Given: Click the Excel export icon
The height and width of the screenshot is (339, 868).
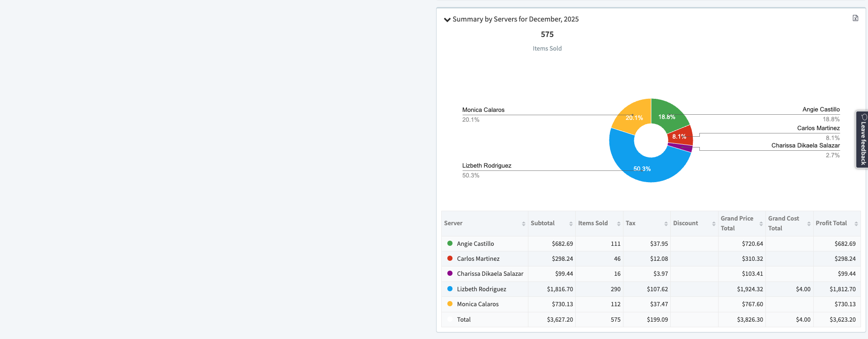Looking at the screenshot, I should pyautogui.click(x=855, y=18).
